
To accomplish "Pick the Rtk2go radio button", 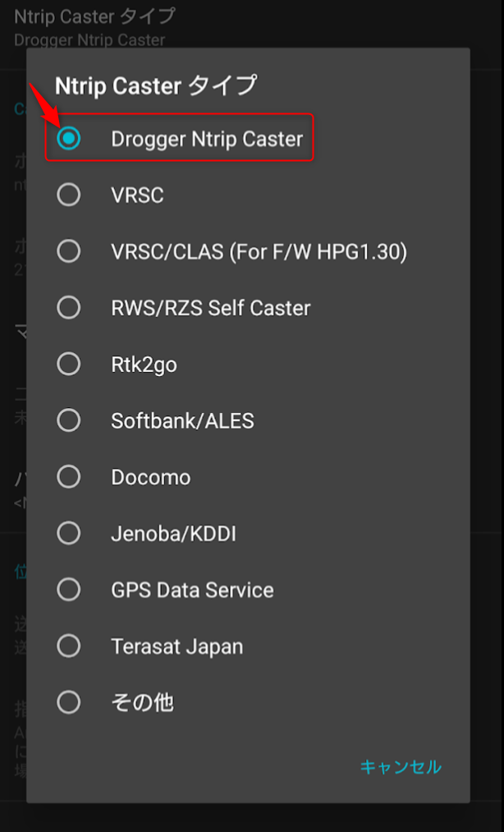I will pos(69,364).
